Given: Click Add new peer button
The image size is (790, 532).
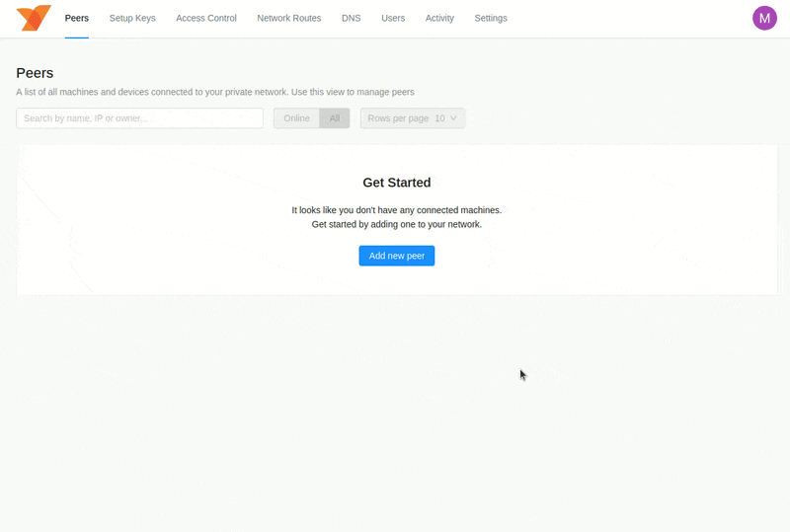Looking at the screenshot, I should coord(397,256).
